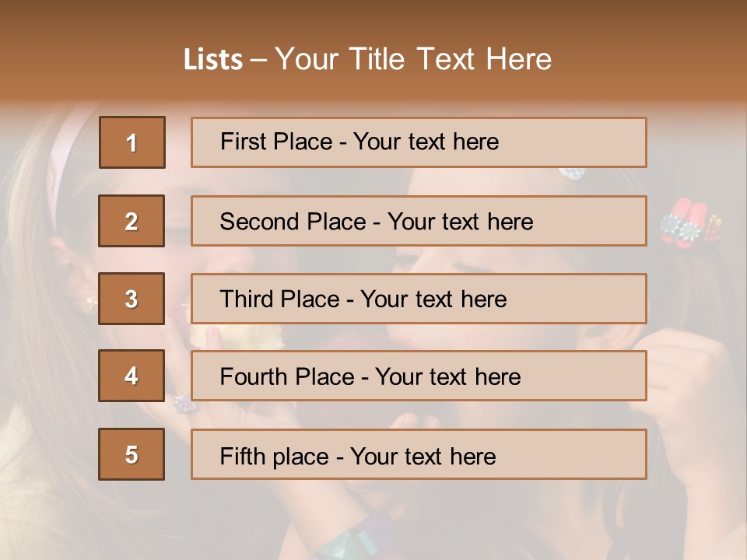Click the bold word Lists in title
This screenshot has width=747, height=560.
click(213, 60)
